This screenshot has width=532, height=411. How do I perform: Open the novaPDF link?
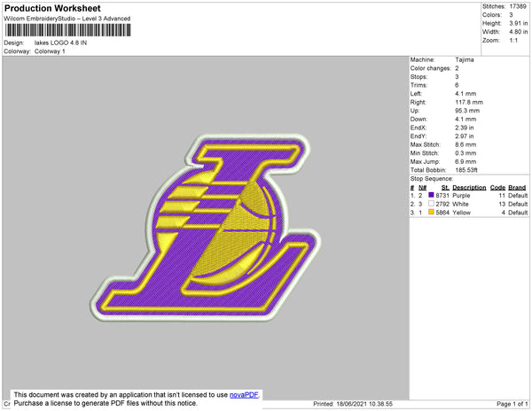click(244, 395)
